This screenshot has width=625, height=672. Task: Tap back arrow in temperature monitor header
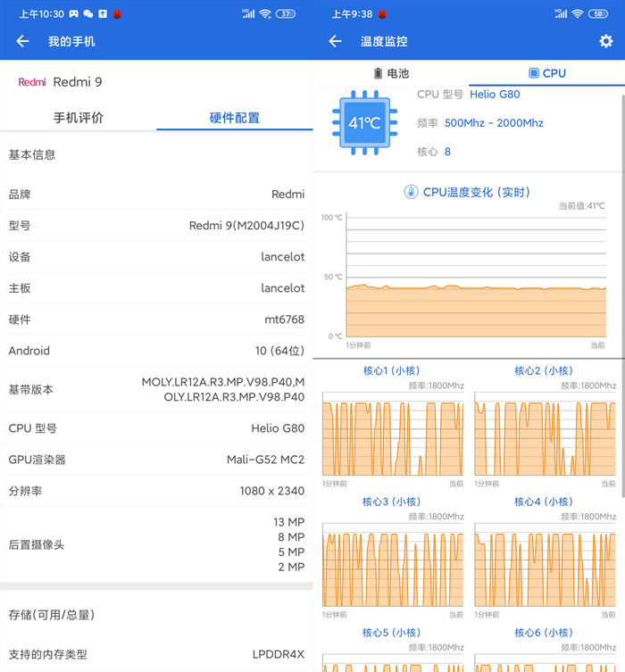(335, 41)
